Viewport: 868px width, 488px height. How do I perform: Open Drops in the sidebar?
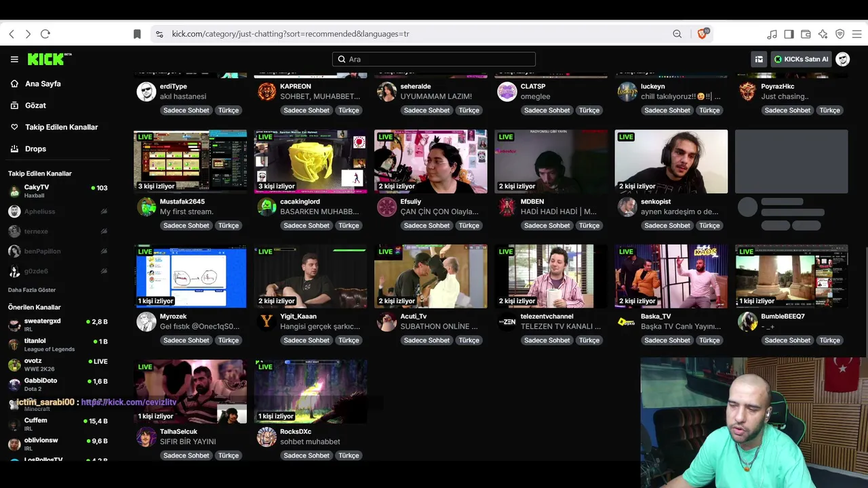coord(35,149)
